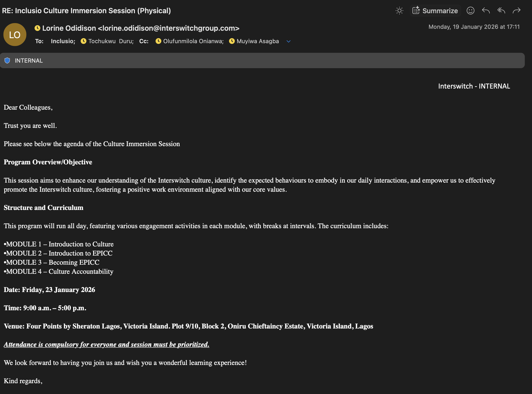Click the underlined attendance compulsory notice
This screenshot has width=532, height=394.
point(106,345)
